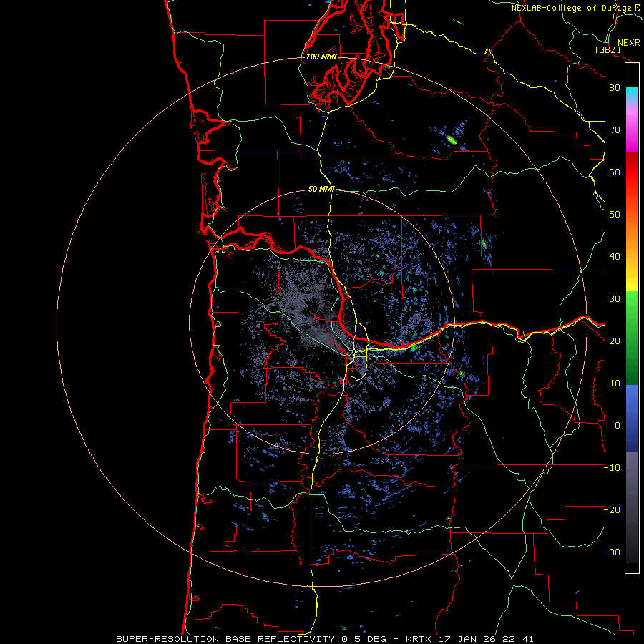Click the [dBZ] units label

coord(608,49)
